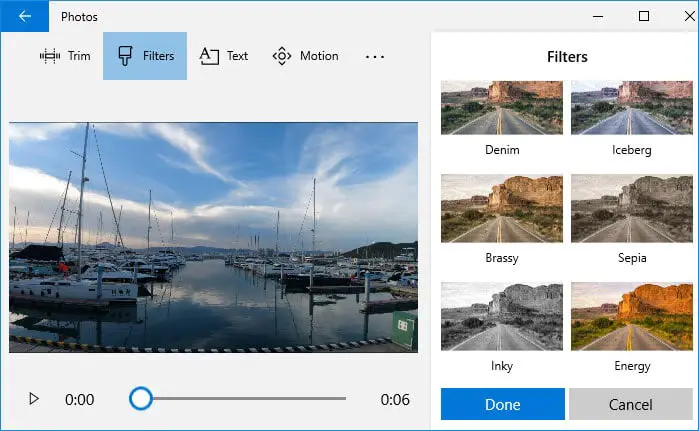Apply the Denim filter thumbnail
Image resolution: width=699 pixels, height=431 pixels.
[501, 108]
